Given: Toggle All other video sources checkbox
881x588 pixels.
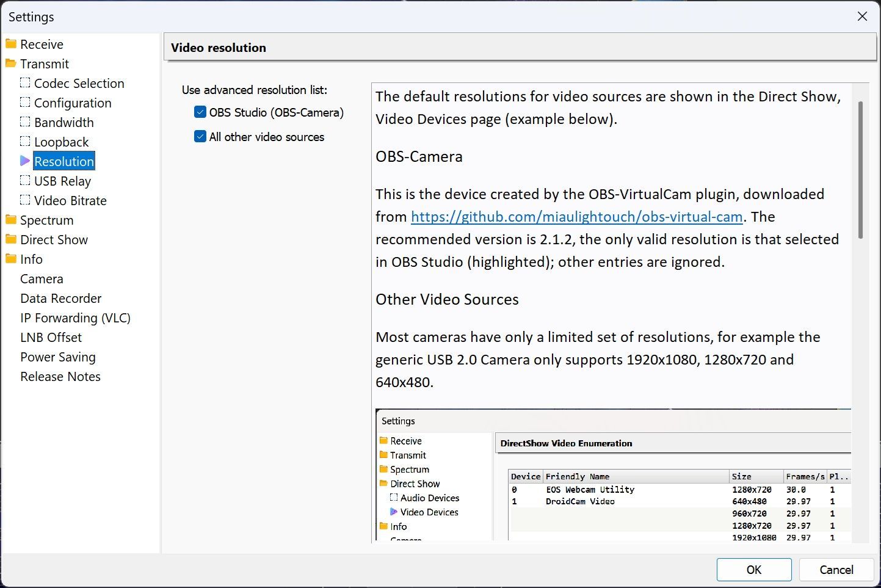Looking at the screenshot, I should click(200, 137).
